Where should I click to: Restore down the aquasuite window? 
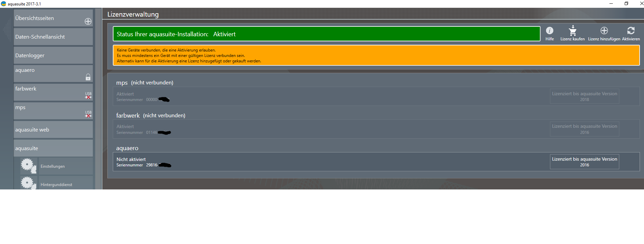[626, 4]
